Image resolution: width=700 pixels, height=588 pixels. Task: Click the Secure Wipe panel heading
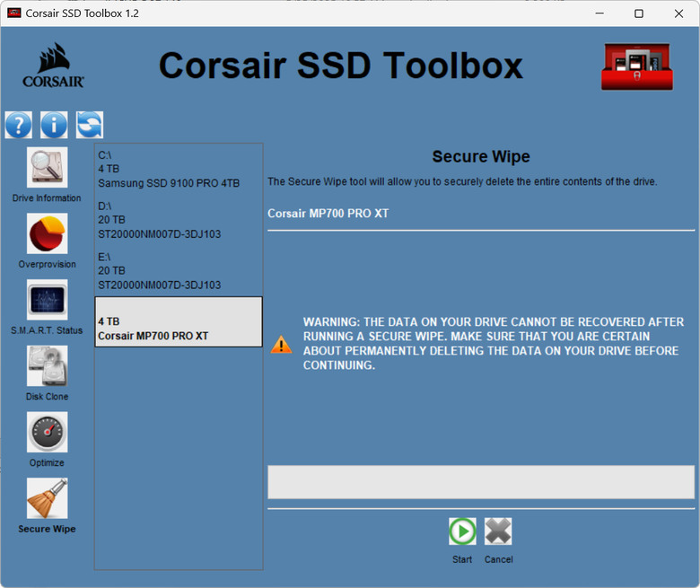[x=481, y=156]
